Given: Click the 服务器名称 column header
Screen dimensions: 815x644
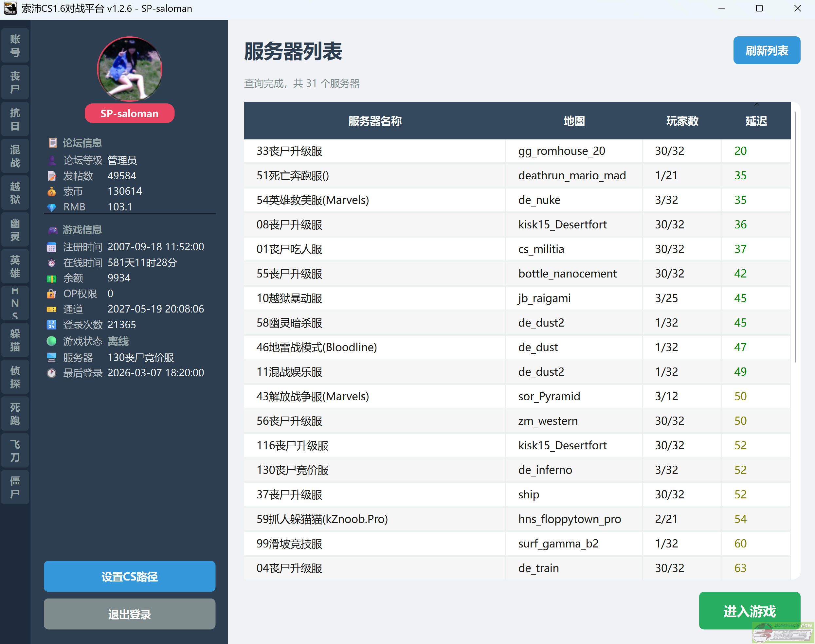Looking at the screenshot, I should pyautogui.click(x=374, y=121).
